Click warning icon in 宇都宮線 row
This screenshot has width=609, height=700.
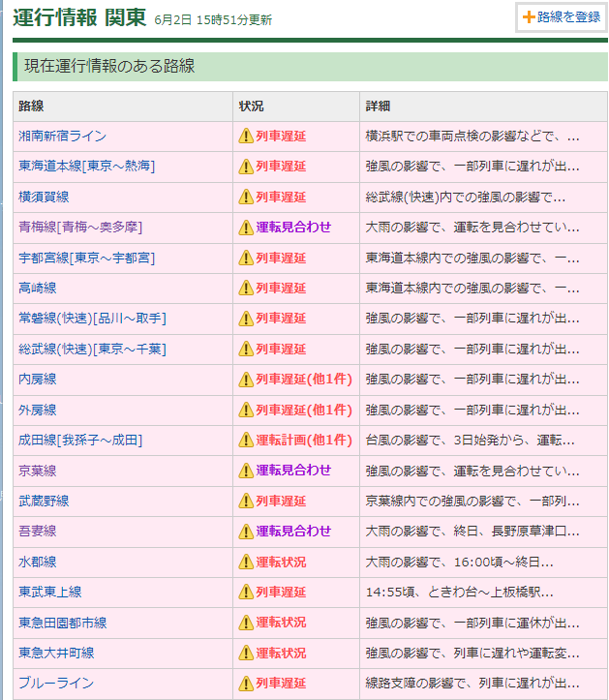(x=246, y=259)
